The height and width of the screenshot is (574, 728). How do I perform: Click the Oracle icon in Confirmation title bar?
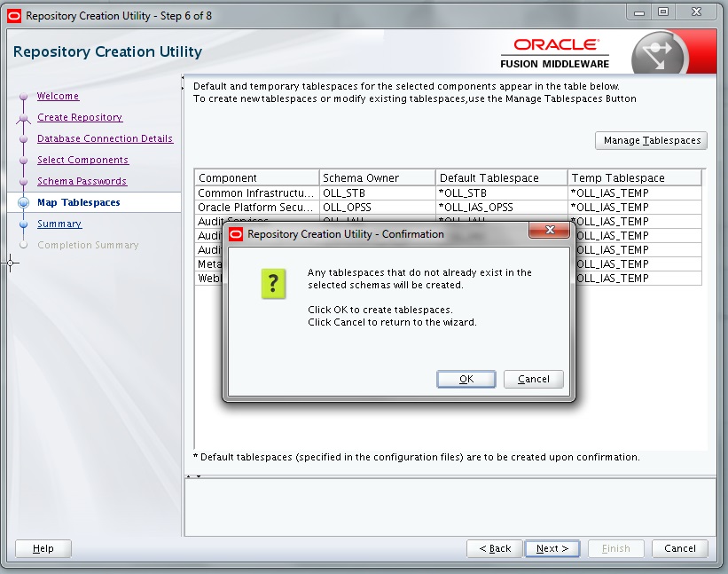tap(236, 234)
